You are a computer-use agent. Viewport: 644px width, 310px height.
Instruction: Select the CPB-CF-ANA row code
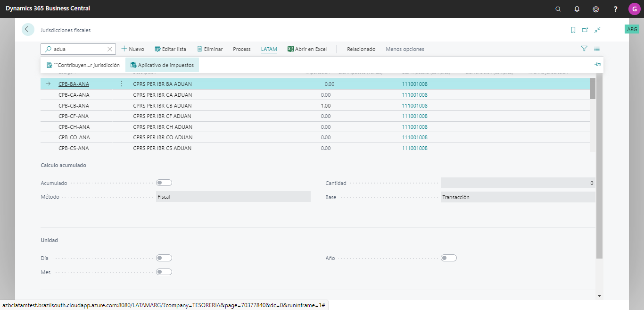coord(74,116)
